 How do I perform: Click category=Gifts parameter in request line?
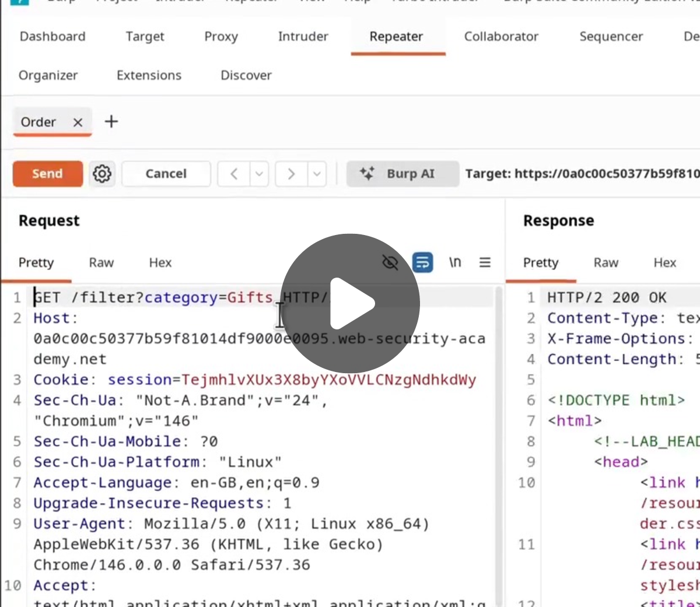pos(208,297)
